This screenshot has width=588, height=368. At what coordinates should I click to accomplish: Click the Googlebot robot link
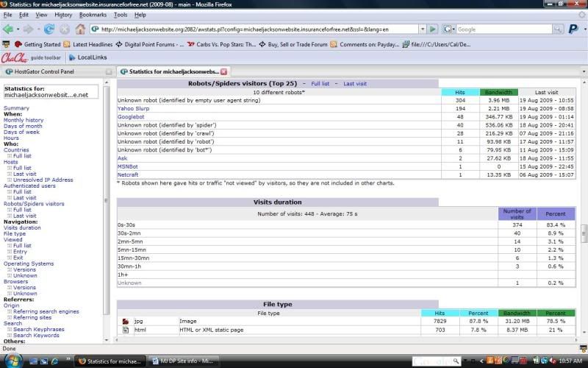tap(131, 117)
